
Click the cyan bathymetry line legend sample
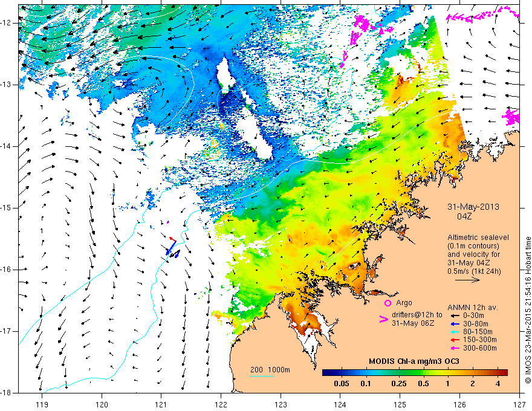click(x=262, y=377)
